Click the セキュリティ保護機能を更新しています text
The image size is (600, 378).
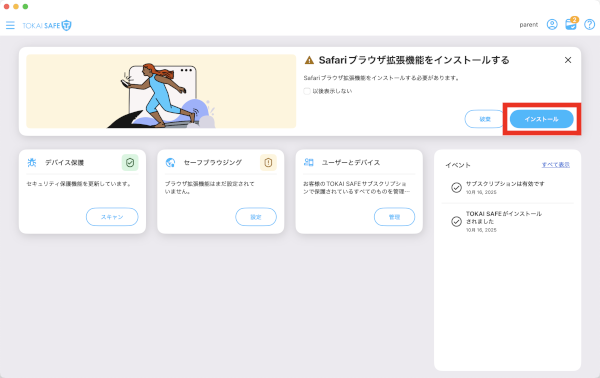click(x=79, y=184)
